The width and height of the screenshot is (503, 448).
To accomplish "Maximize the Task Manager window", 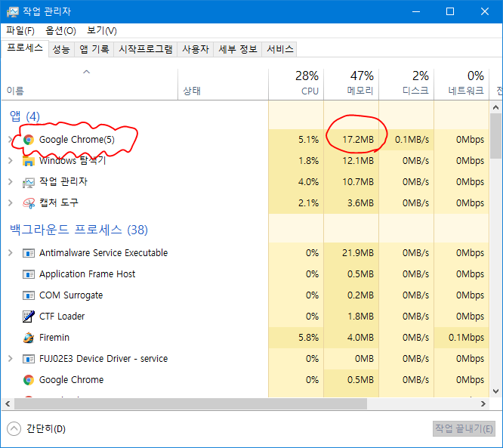I will pos(450,11).
